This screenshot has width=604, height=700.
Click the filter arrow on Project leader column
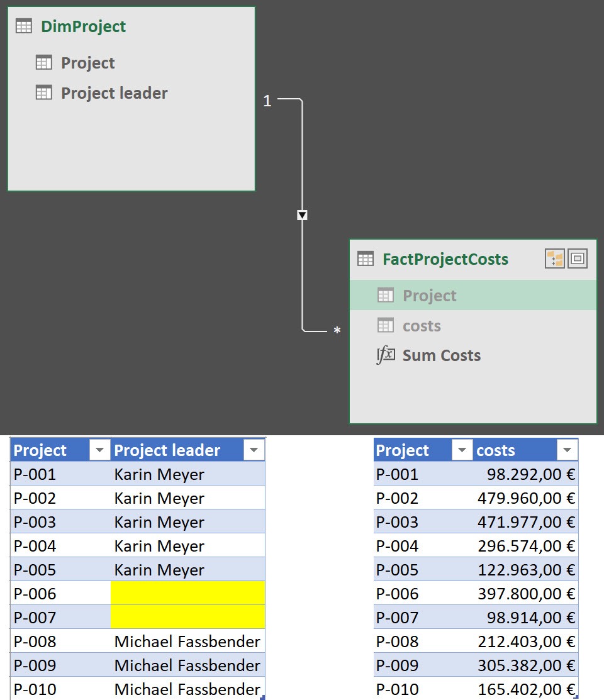(x=254, y=450)
